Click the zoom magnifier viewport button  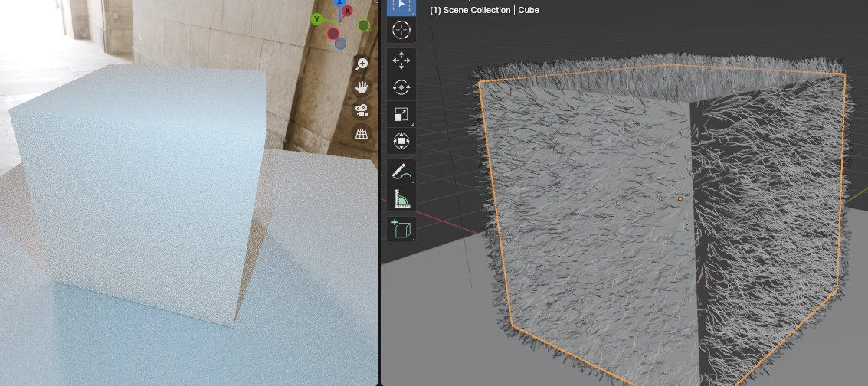click(362, 64)
